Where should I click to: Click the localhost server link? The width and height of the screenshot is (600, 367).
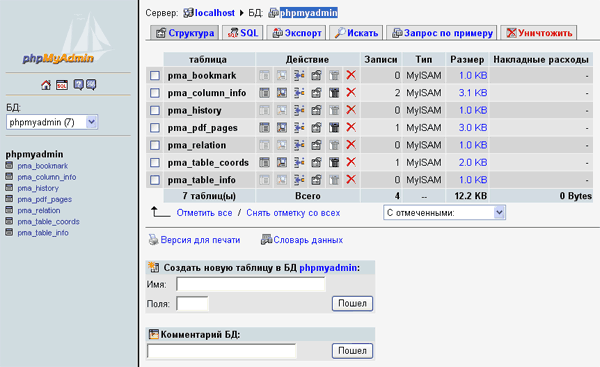(x=215, y=13)
